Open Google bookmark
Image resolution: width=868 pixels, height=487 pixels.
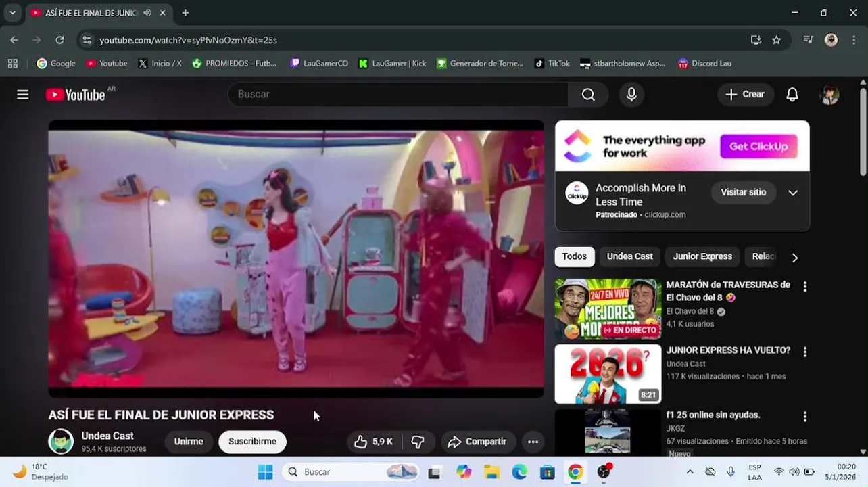point(56,64)
